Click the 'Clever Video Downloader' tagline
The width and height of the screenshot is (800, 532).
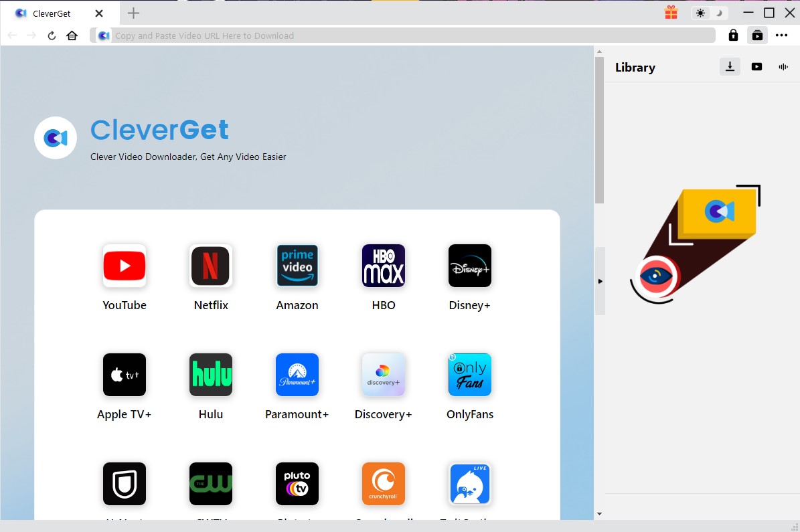pyautogui.click(x=188, y=157)
